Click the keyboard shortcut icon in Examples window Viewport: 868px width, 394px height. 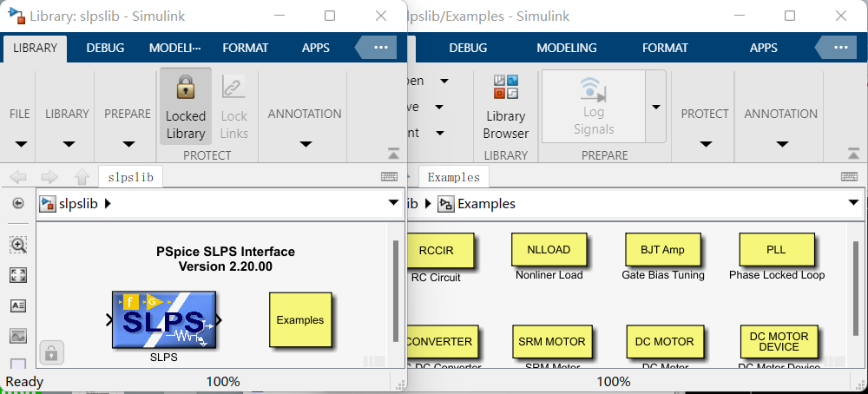[849, 176]
